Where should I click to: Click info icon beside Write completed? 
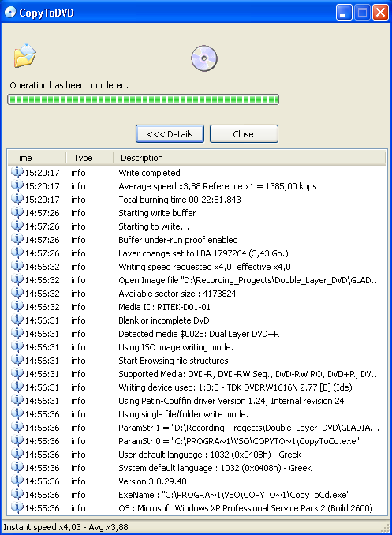click(x=17, y=172)
